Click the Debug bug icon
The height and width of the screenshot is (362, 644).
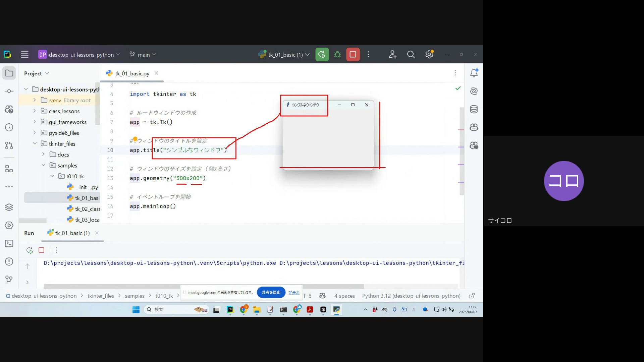tap(337, 55)
